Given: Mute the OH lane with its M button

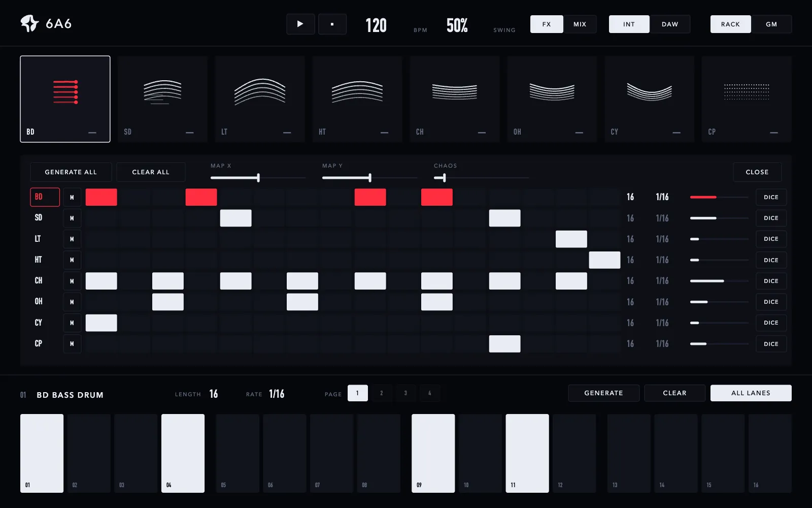Looking at the screenshot, I should [72, 302].
